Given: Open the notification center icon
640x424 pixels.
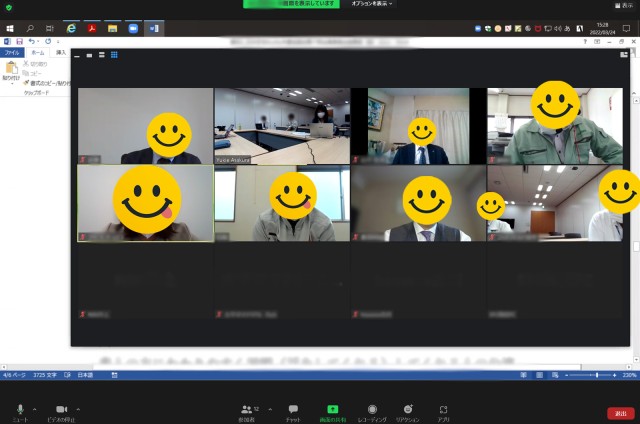Looking at the screenshot, I should click(627, 29).
